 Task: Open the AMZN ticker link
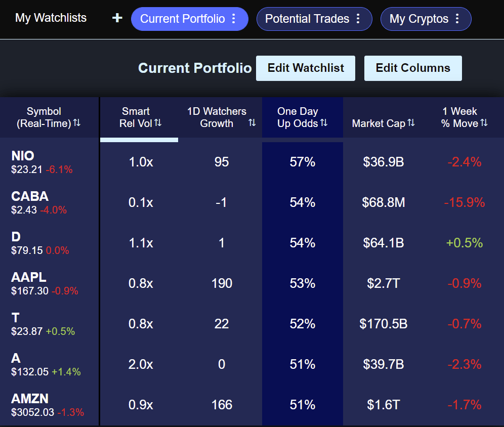click(x=30, y=399)
